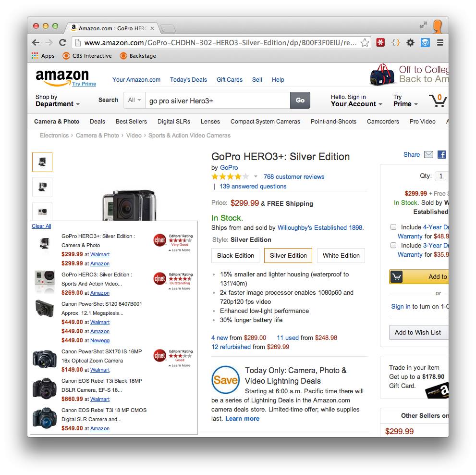Click the gear extension icon
Image resolution: width=476 pixels, height=475 pixels.
pyautogui.click(x=410, y=42)
